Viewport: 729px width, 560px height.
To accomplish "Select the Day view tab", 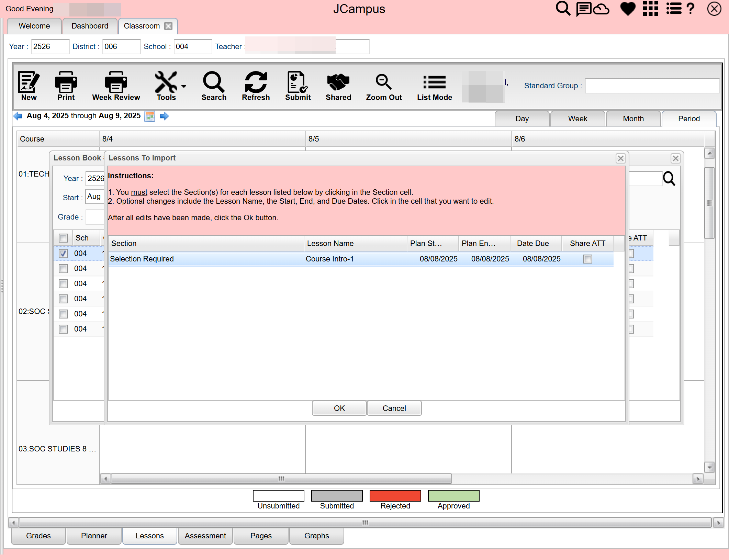I will 522,119.
